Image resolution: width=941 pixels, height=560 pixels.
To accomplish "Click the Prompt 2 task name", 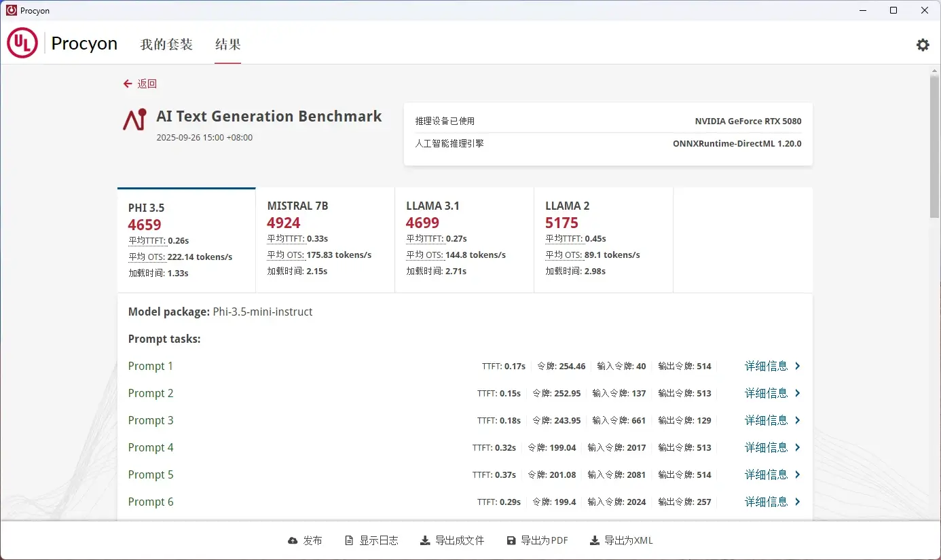I will tap(151, 393).
